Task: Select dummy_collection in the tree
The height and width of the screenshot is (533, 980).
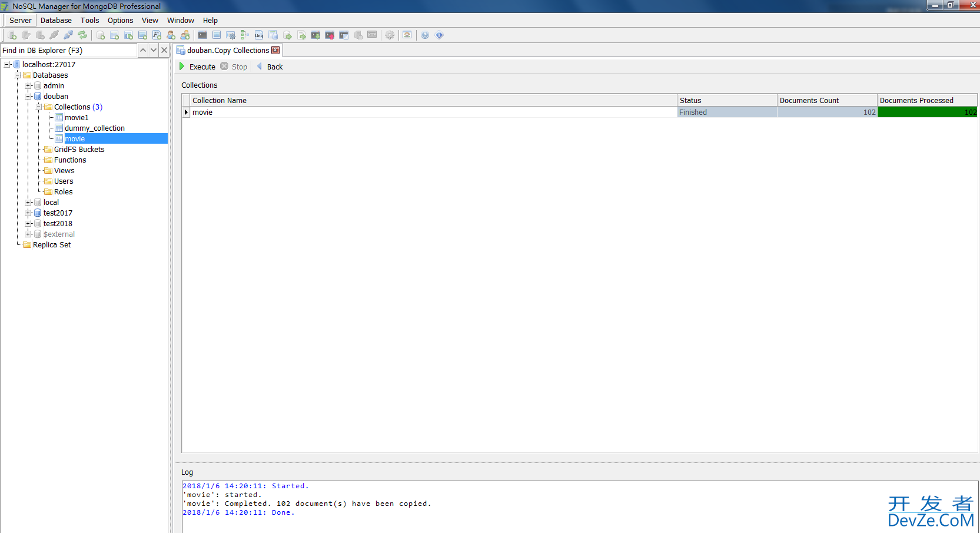Action: click(x=95, y=128)
